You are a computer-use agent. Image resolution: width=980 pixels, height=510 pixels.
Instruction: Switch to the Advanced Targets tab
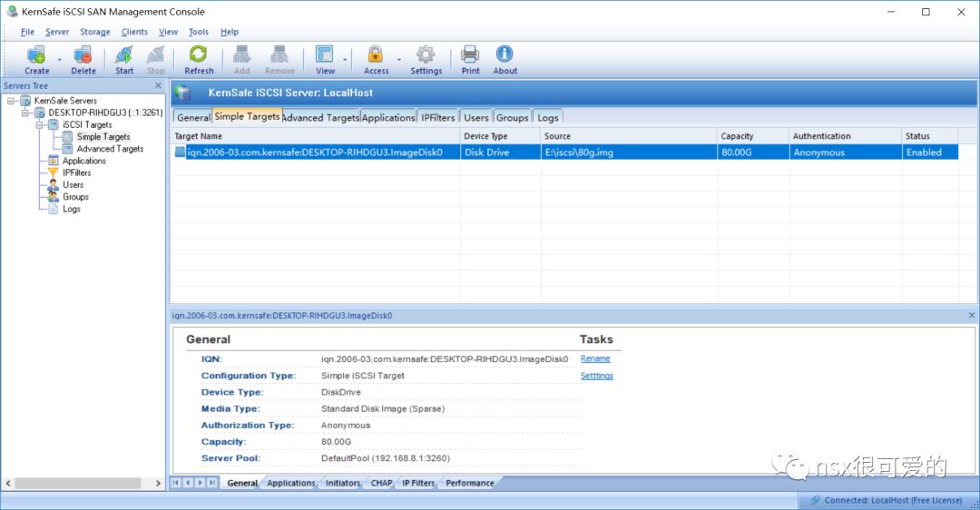pos(321,117)
